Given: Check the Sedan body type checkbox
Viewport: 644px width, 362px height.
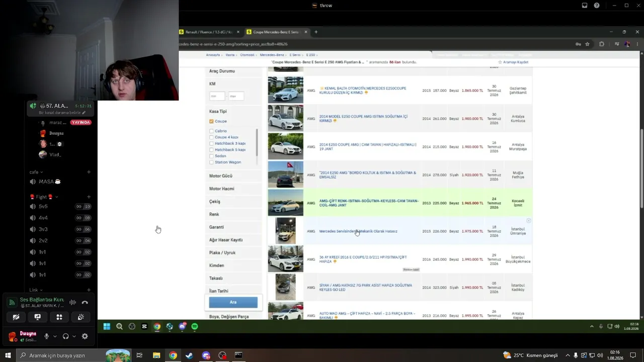Looking at the screenshot, I should (211, 156).
